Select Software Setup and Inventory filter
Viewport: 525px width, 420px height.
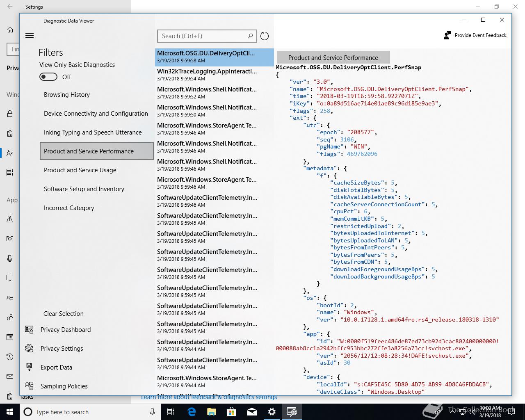coord(97,189)
